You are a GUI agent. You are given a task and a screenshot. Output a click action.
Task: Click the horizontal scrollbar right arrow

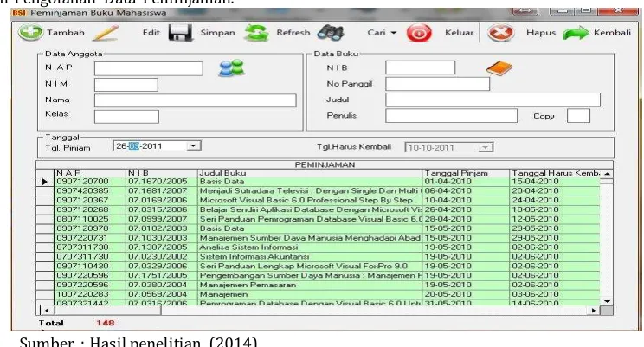click(x=594, y=311)
